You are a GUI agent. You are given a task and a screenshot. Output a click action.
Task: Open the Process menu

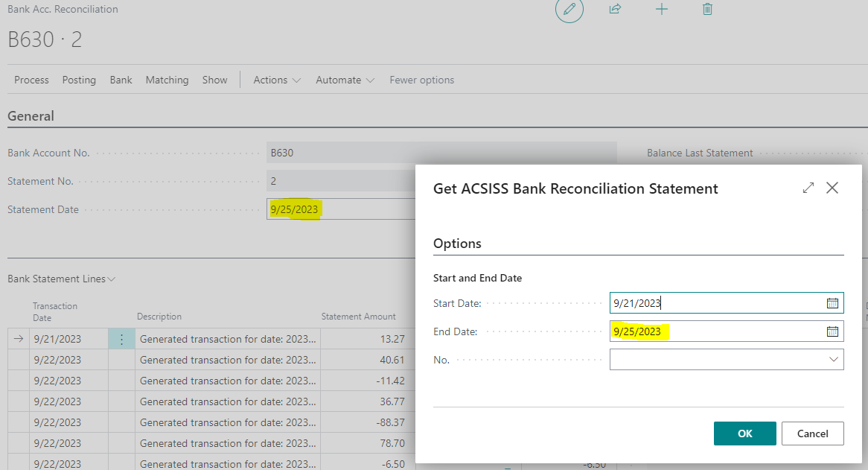[31, 80]
